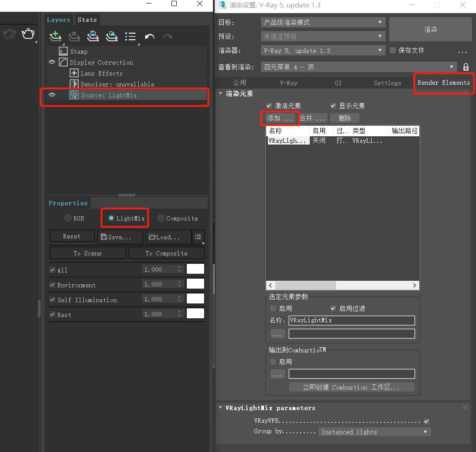This screenshot has width=476, height=452.
Task: Open the V-Ray tab in render setup
Action: click(x=288, y=83)
